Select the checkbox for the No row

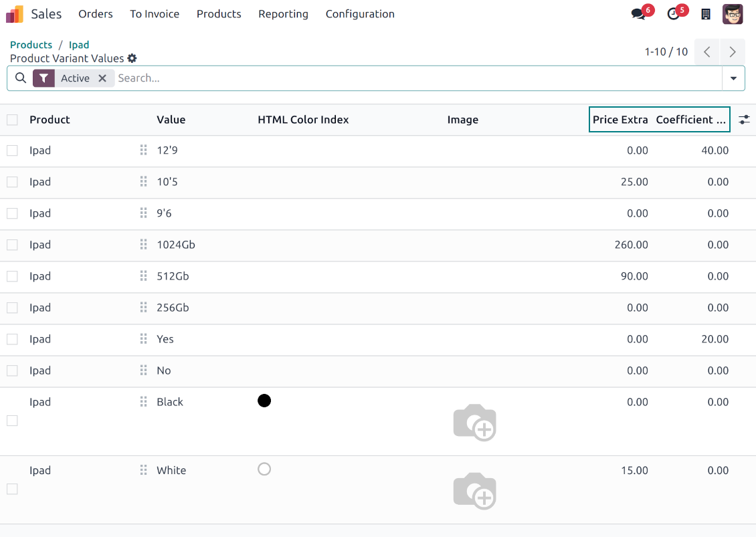pyautogui.click(x=12, y=370)
